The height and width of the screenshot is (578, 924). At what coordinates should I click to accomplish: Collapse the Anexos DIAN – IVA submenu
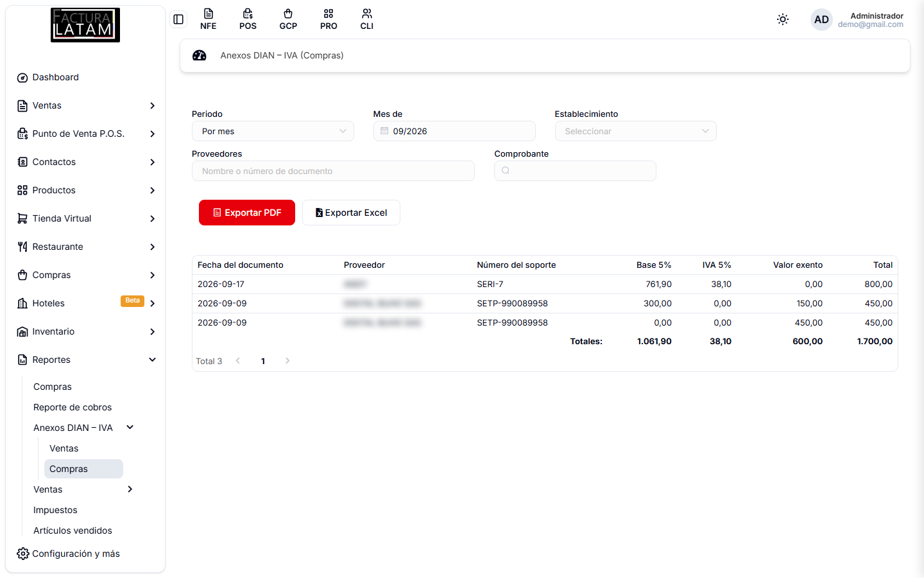[84, 428]
